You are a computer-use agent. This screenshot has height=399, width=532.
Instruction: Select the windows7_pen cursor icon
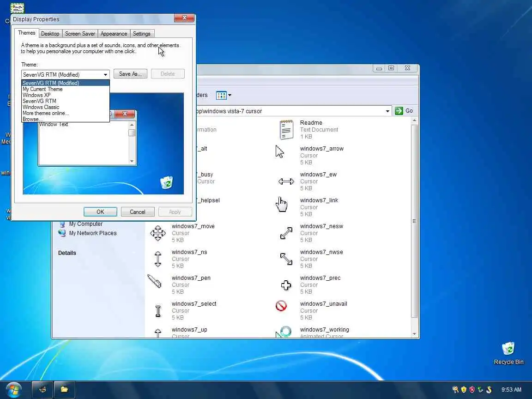pyautogui.click(x=154, y=281)
